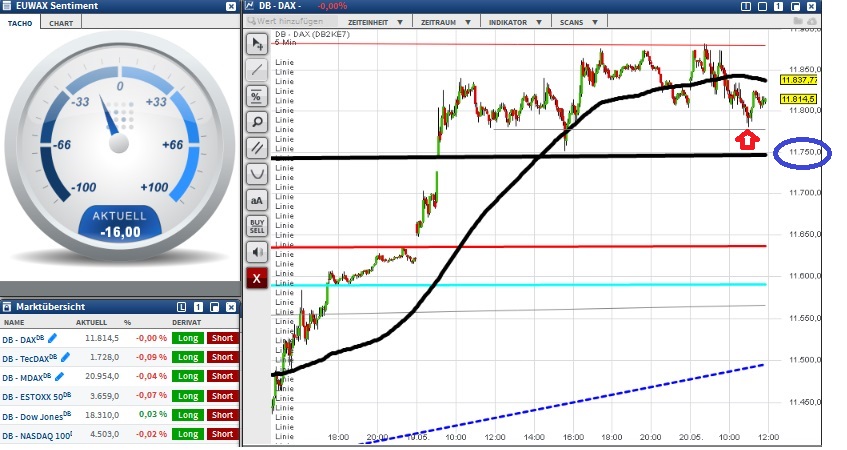Screen dimensions: 847x450
Task: Select the DB - NASDAQ 100 row name
Action: [x=37, y=435]
